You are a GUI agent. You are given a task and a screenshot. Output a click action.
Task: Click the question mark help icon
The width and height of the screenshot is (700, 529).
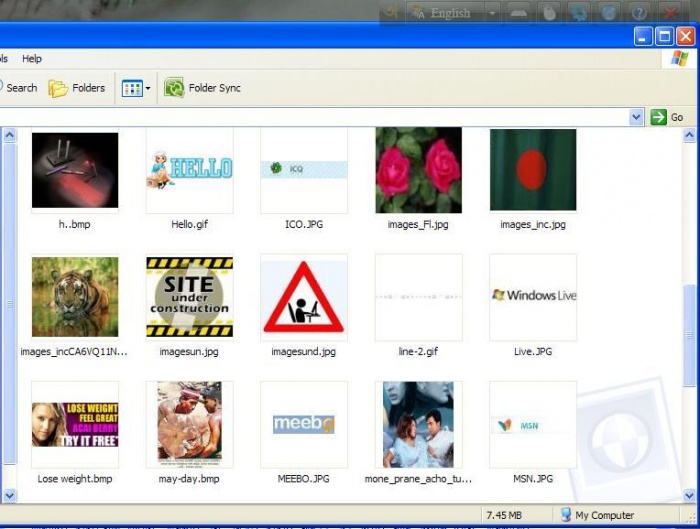point(639,13)
